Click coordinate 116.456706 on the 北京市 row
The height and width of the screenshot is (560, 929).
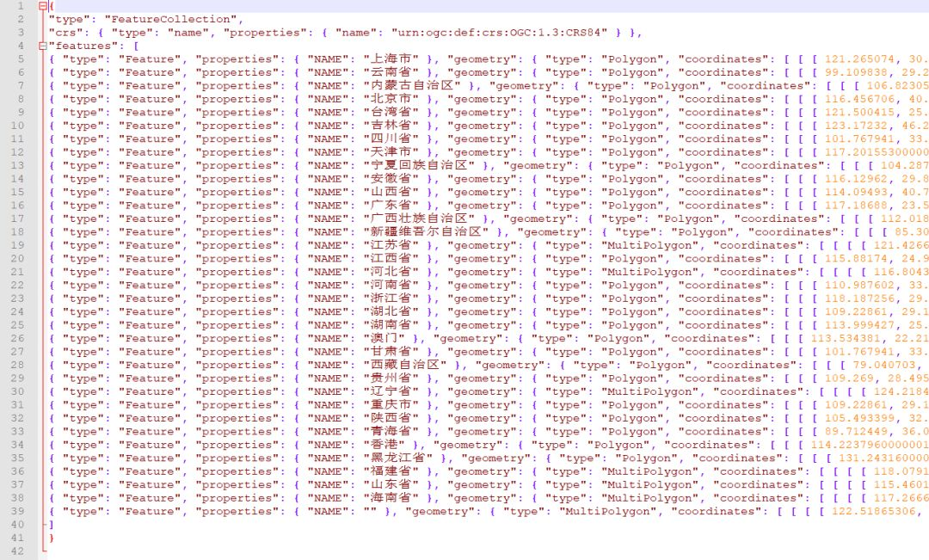pos(858,99)
